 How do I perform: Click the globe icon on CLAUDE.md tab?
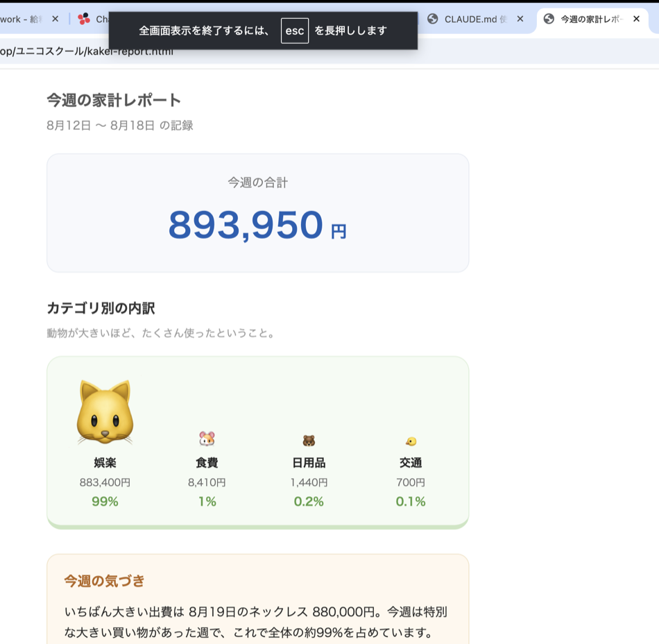pyautogui.click(x=432, y=19)
